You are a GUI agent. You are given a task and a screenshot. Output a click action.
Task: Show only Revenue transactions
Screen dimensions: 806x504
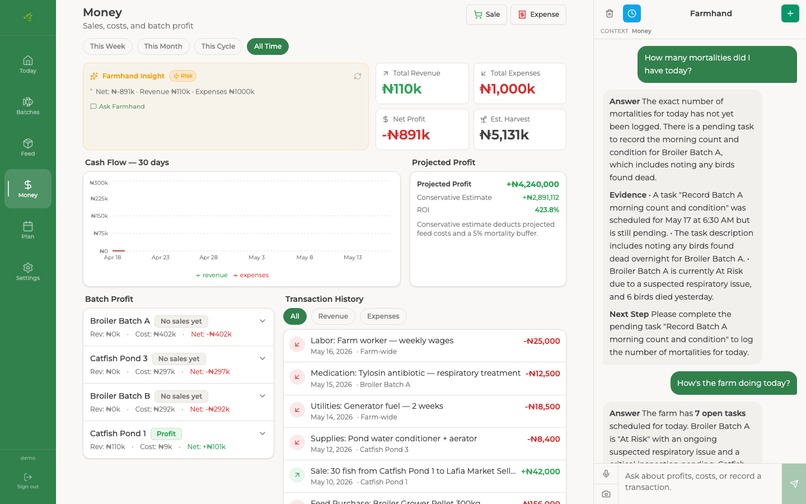pos(333,316)
